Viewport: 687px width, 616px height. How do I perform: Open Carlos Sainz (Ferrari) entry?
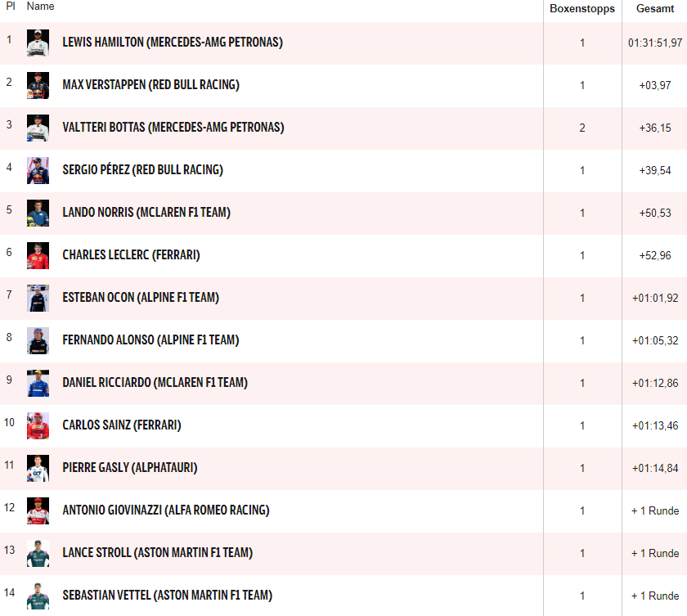(x=122, y=425)
